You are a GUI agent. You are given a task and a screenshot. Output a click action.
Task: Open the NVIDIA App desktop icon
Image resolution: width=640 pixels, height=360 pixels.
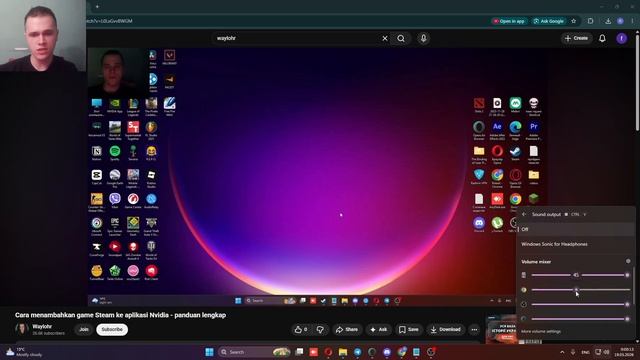tap(115, 105)
